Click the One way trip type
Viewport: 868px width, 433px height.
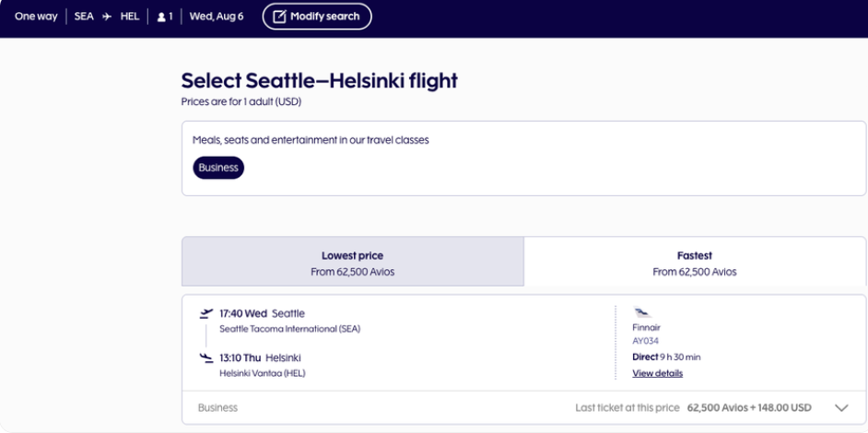click(x=36, y=17)
